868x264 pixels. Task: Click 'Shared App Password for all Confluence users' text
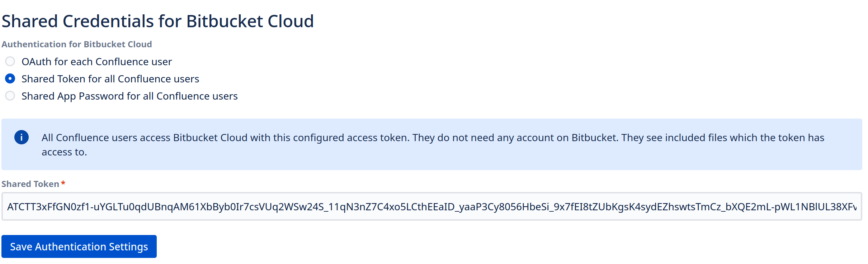coord(129,96)
